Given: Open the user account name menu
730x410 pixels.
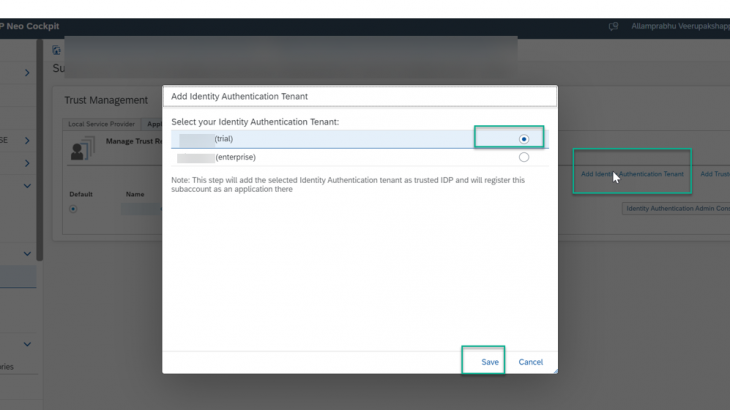Looking at the screenshot, I should [678, 26].
